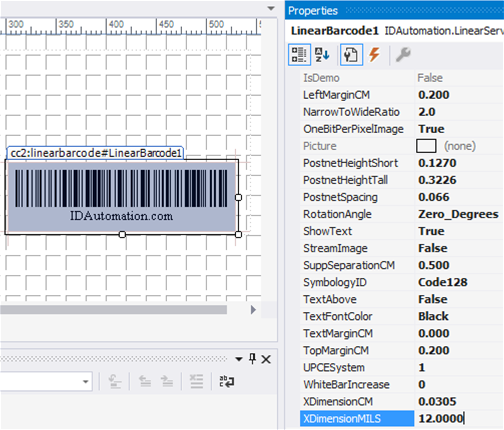
Task: Select the cc2:linearbarcode#LinearBarcode1 tag label
Action: (x=95, y=153)
